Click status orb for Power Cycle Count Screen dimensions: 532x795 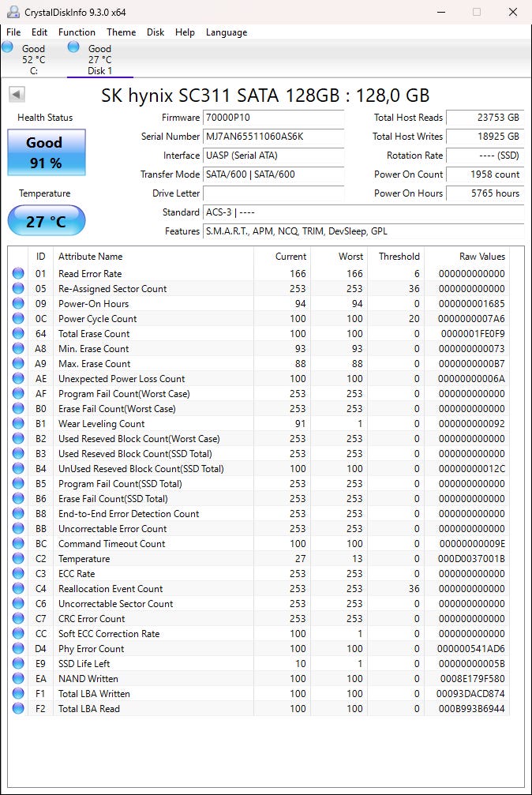click(x=18, y=318)
